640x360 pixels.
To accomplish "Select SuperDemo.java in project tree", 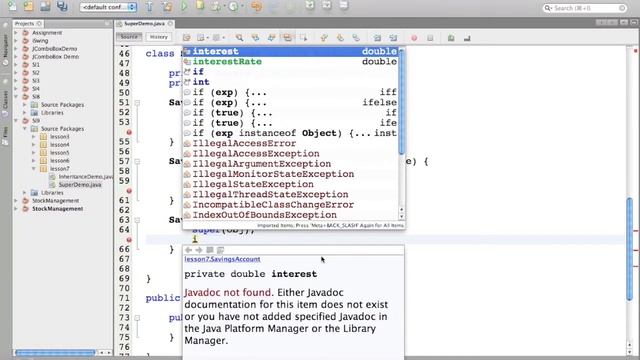I will click(x=80, y=184).
